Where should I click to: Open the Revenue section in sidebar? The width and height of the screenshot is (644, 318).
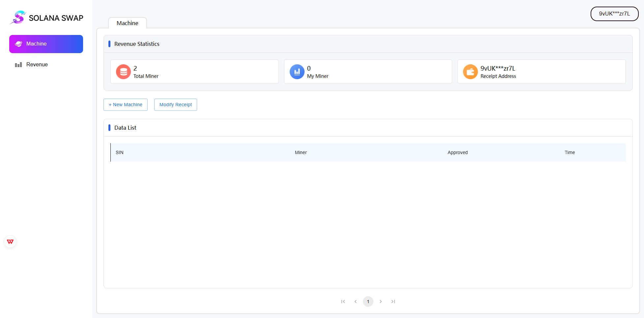point(37,65)
